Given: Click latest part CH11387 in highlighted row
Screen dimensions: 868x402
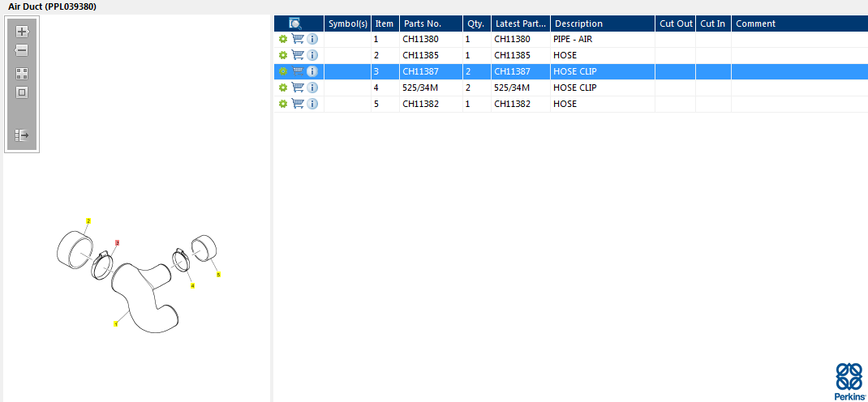Looking at the screenshot, I should click(x=512, y=71).
